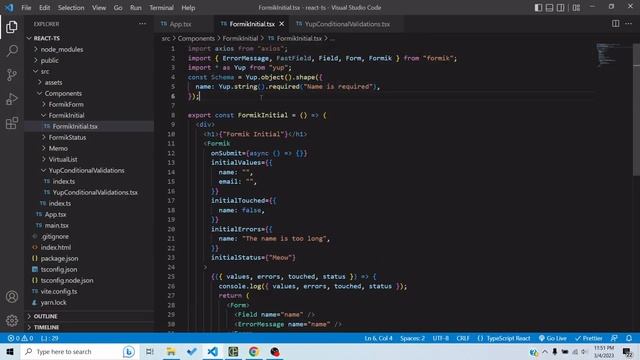Open the Edit menu
Viewport: 640px width, 360px height.
click(x=44, y=8)
